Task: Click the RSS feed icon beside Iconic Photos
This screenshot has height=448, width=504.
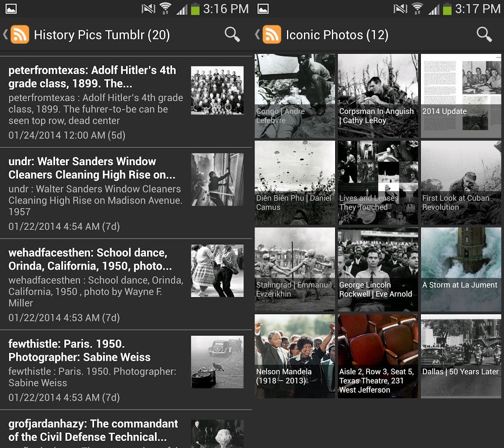Action: point(272,34)
